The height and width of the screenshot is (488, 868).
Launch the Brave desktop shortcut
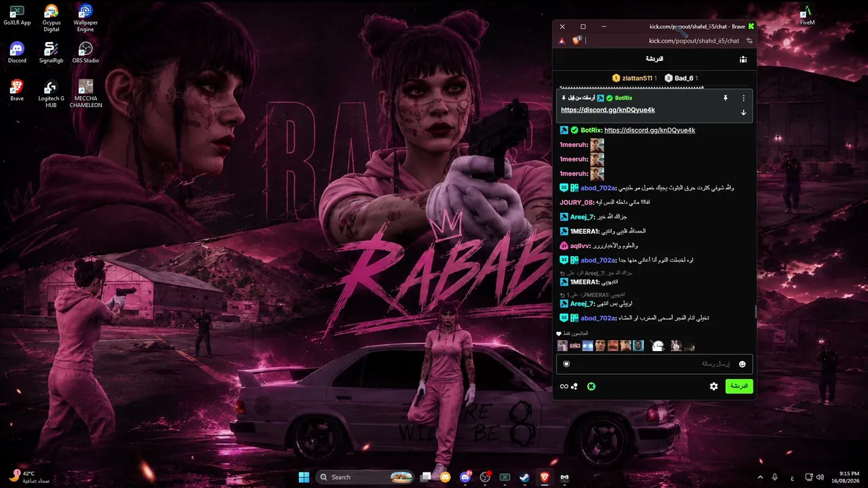tap(17, 91)
